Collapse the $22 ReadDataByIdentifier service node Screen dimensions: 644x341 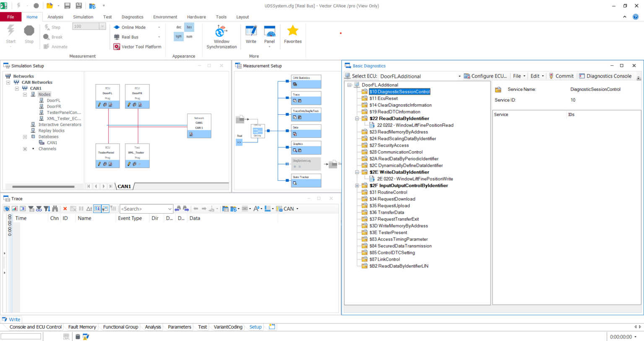356,118
